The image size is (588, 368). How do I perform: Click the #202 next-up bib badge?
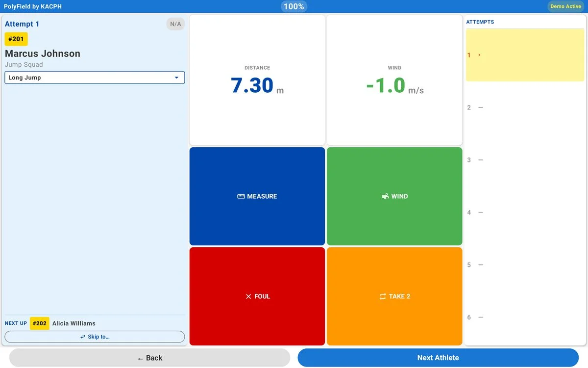pyautogui.click(x=40, y=323)
